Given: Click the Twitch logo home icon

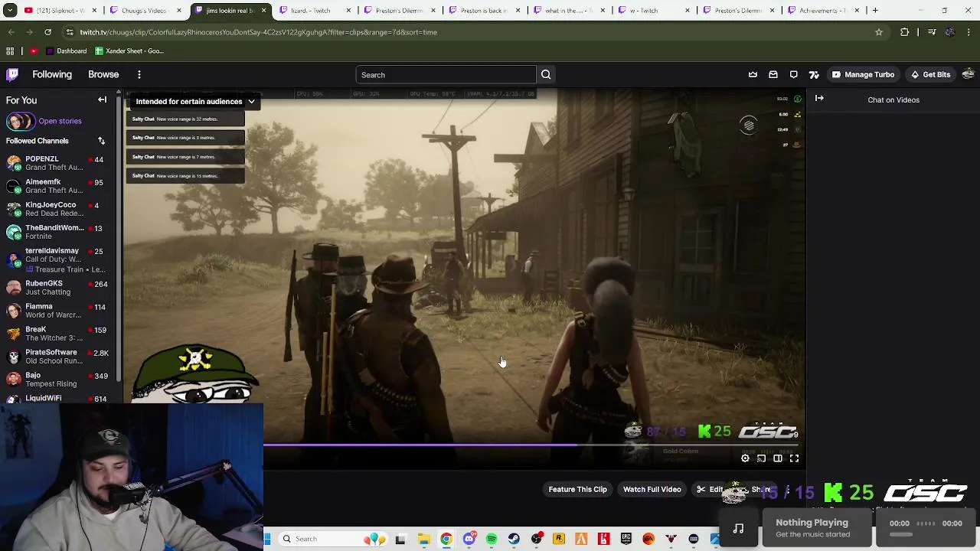Looking at the screenshot, I should [x=12, y=74].
